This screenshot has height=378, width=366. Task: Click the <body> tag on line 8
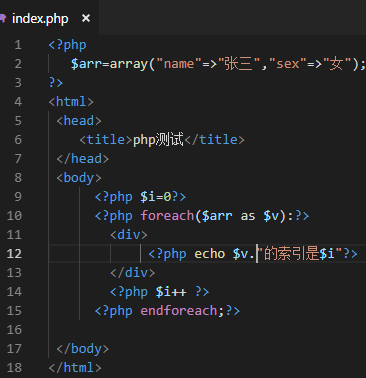[79, 178]
